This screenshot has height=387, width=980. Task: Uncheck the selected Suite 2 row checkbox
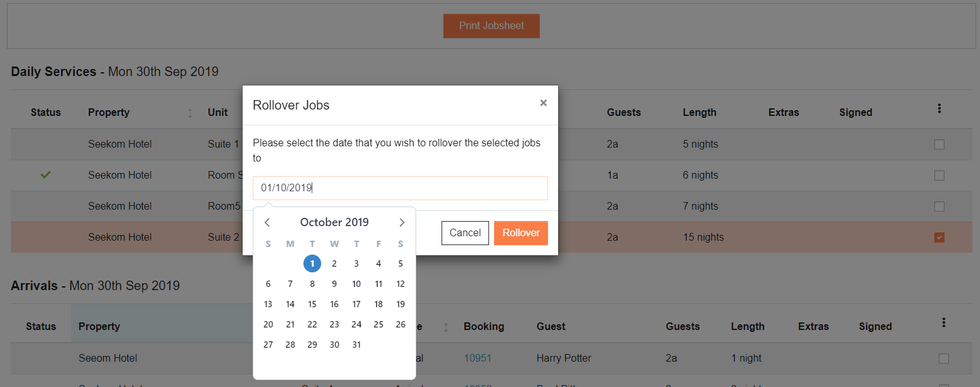click(939, 238)
